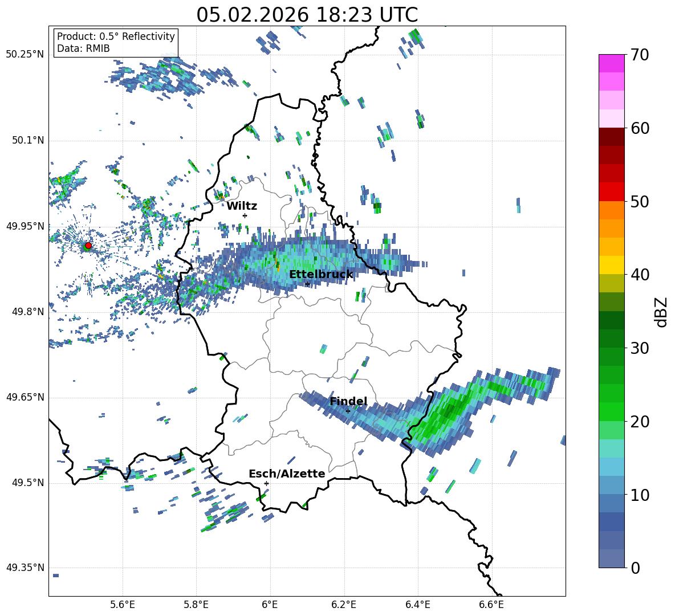Click the title 05.02.2026 18:23 UTC
The height and width of the screenshot is (616, 675).
[307, 15]
